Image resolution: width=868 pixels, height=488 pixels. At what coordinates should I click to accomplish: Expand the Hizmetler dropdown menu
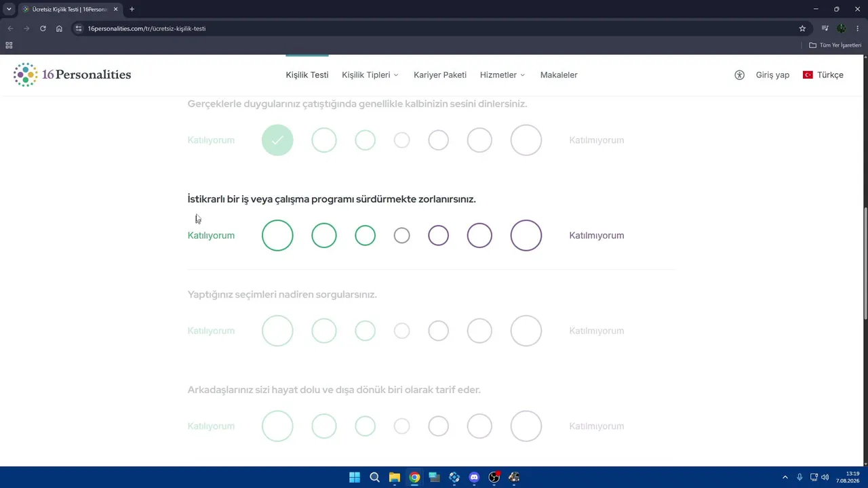pos(502,75)
